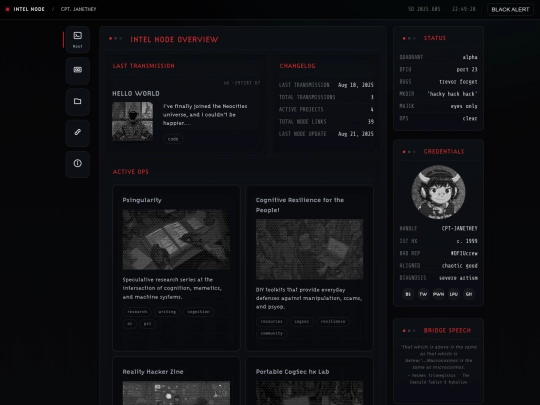Viewport: 540px width, 405px height.
Task: Click the ACTIVE OPS heading
Action: 131,172
